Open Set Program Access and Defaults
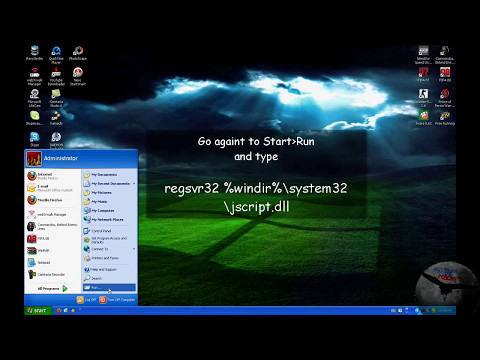This screenshot has width=480, height=360. [109, 240]
